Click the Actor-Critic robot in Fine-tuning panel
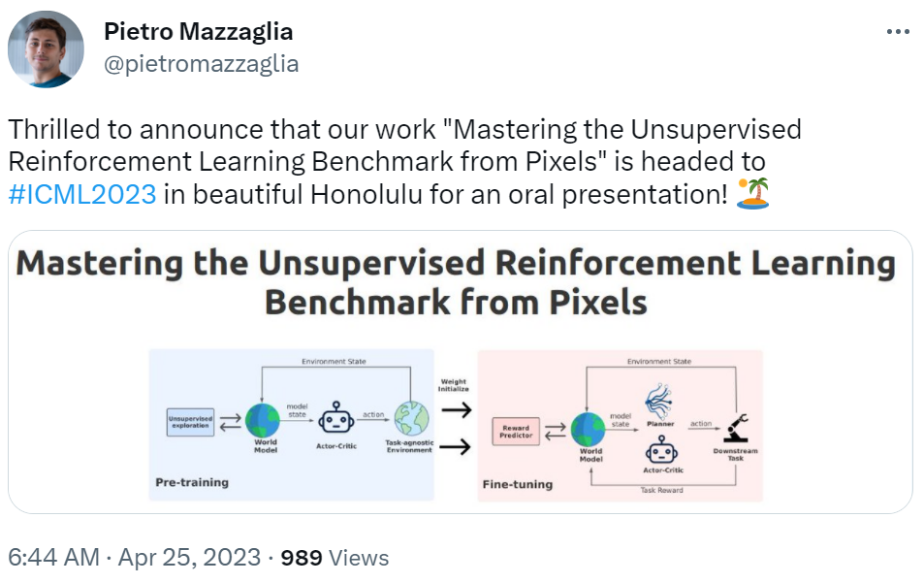The width and height of the screenshot is (924, 583). pyautogui.click(x=659, y=450)
